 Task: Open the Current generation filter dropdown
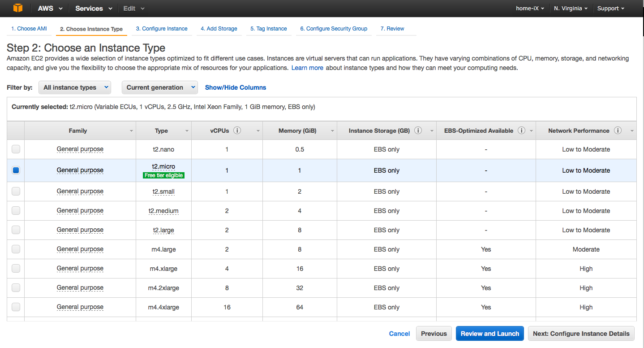coord(159,87)
